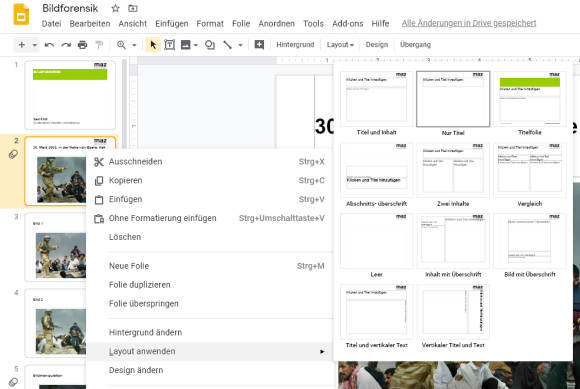Viewport: 580px width, 389px height.
Task: Move presentation to folder icon
Action: click(132, 8)
